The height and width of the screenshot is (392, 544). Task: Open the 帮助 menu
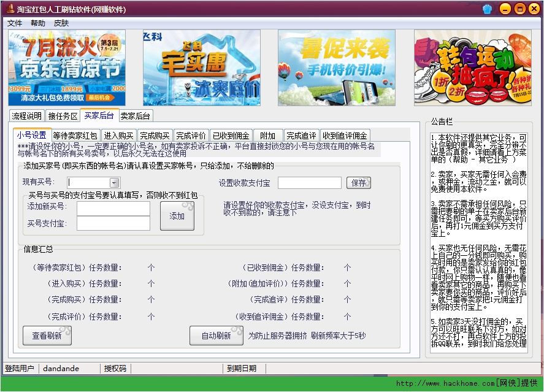click(37, 23)
